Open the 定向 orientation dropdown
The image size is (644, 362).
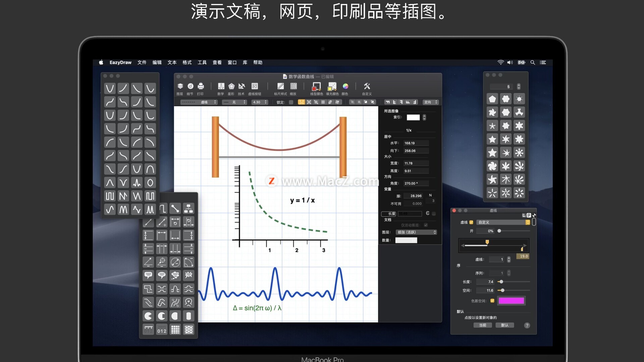431,102
